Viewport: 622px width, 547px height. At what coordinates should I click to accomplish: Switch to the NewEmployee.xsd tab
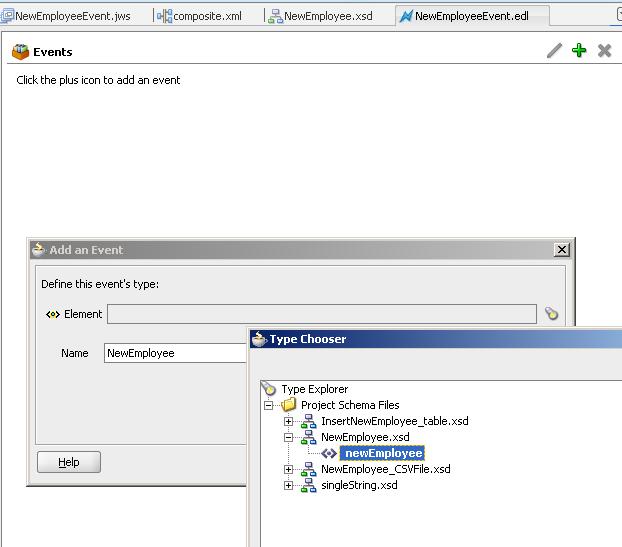click(x=321, y=16)
